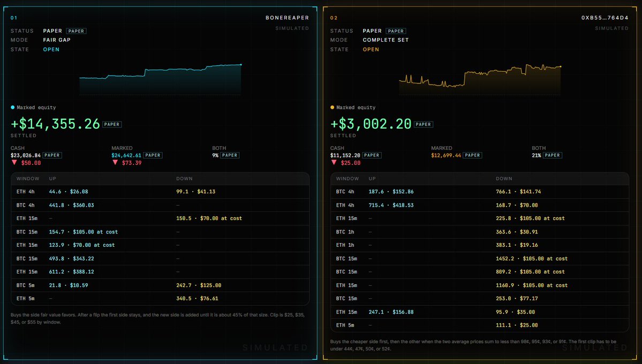Select the 44.6 · $26.08 ETH 4h cell

point(69,192)
